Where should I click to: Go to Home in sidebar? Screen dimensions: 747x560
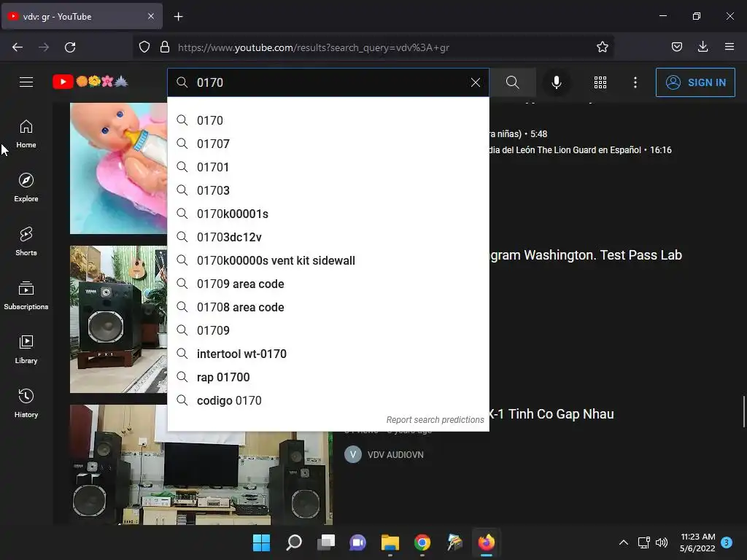[x=26, y=134]
